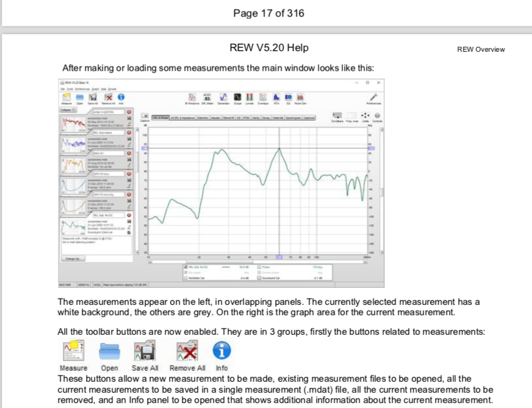Switch to the Captured tab

point(309,118)
